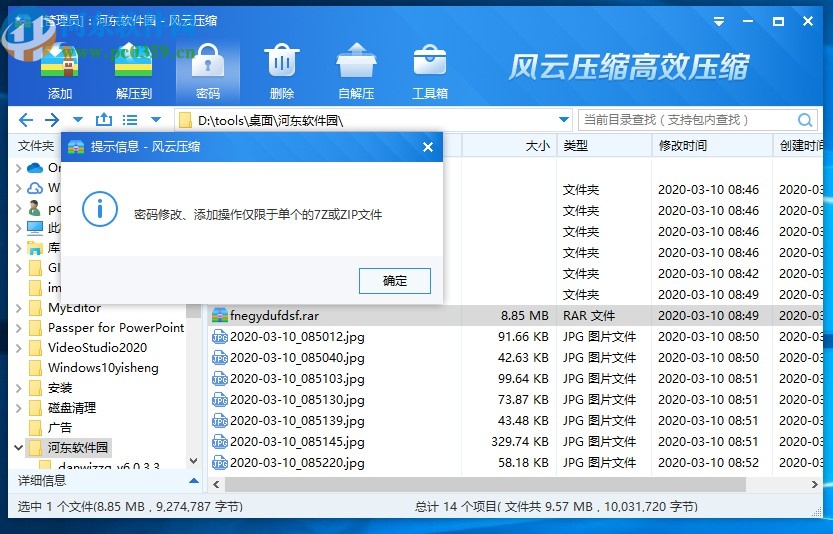Image resolution: width=833 pixels, height=534 pixels.
Task: Click tree scrollbar down arrow
Action: (x=193, y=461)
